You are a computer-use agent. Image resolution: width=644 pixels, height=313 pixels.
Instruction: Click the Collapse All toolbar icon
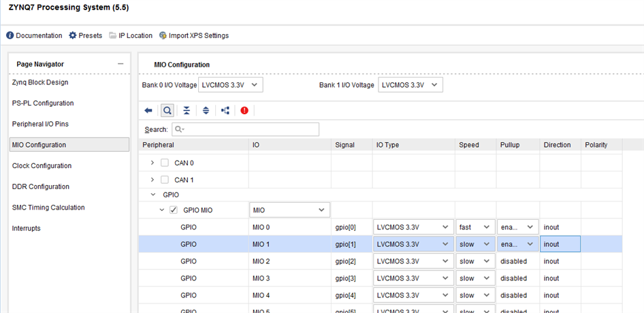coord(187,110)
